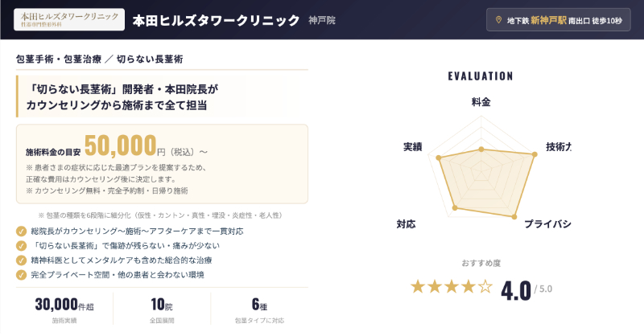
Task: Click the check icon beside 精神科医として
Action: tap(21, 260)
